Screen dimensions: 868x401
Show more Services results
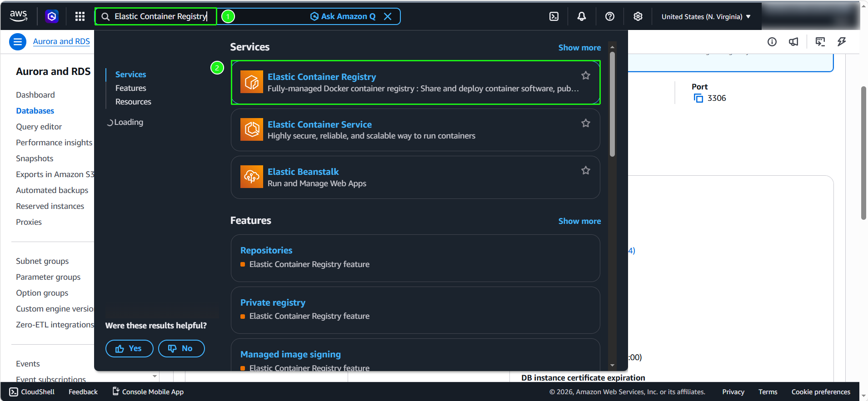tap(579, 48)
